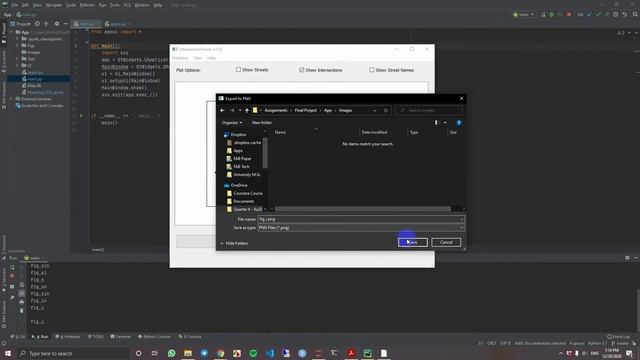640x360 pixels.
Task: Click the Assignments breadcrumb segment
Action: (x=276, y=110)
